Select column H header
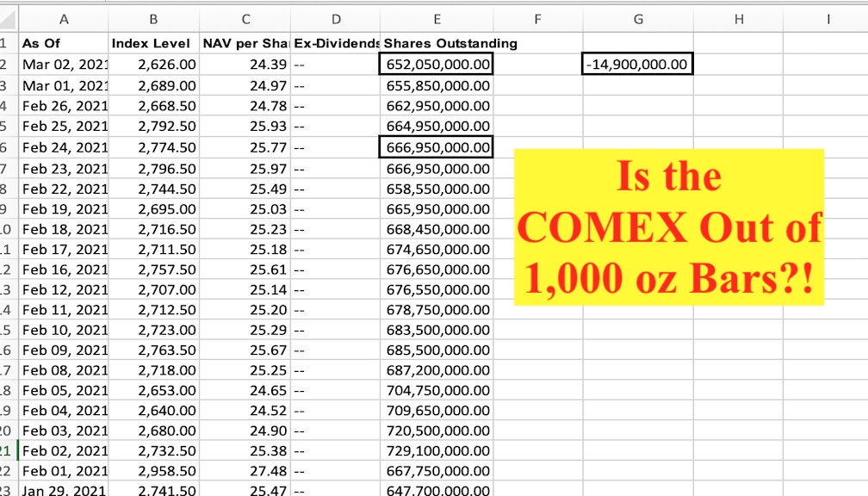Viewport: 868px width, 496px height. pyautogui.click(x=739, y=19)
